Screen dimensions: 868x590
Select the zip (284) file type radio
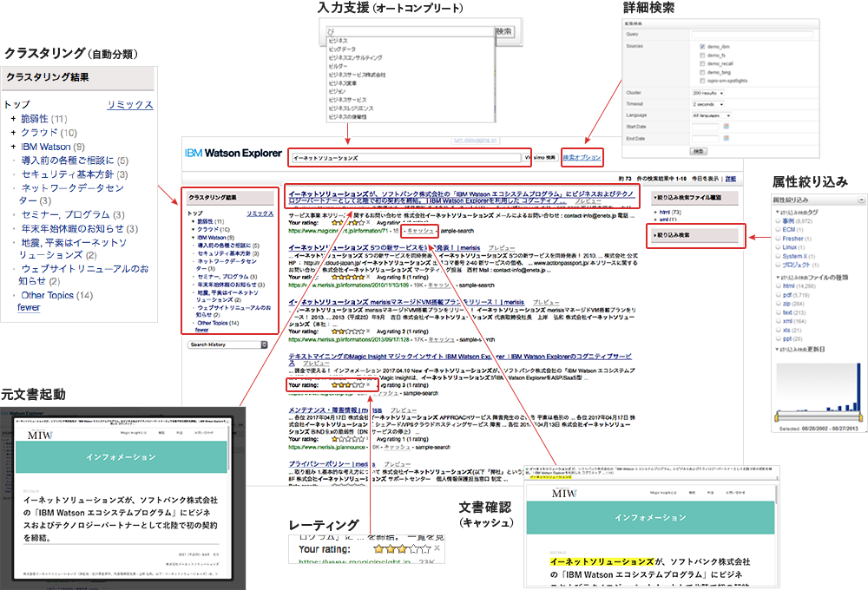(x=778, y=304)
